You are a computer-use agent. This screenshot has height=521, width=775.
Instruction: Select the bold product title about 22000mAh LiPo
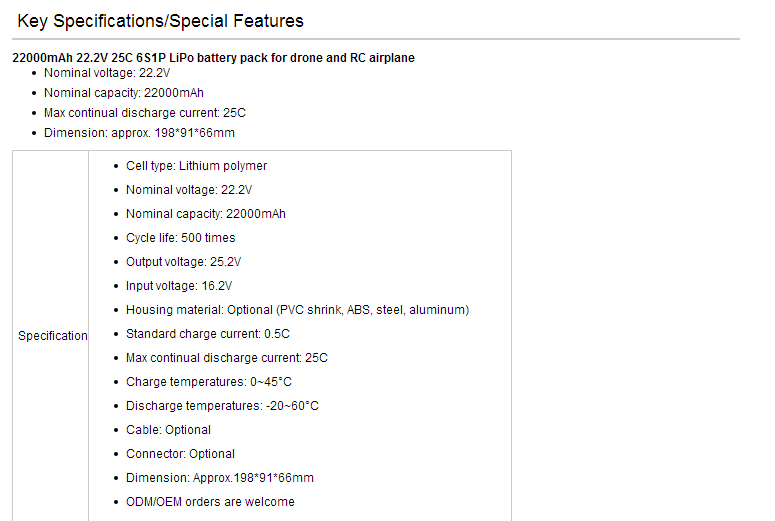point(213,58)
